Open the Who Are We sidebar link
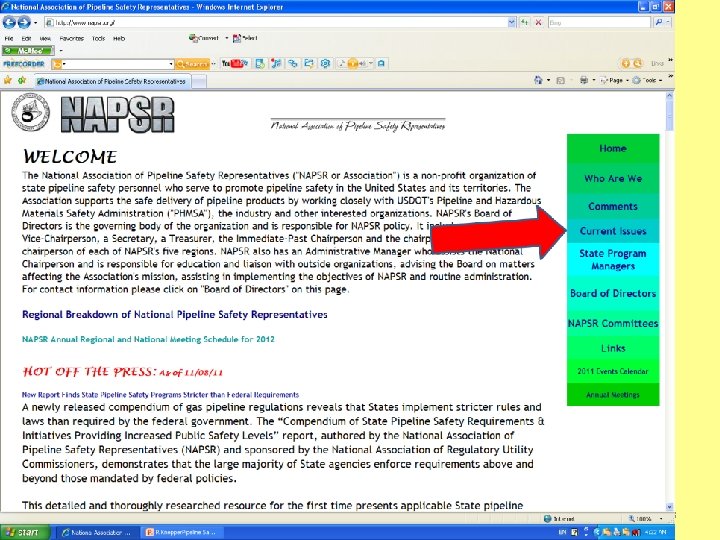 (613, 179)
